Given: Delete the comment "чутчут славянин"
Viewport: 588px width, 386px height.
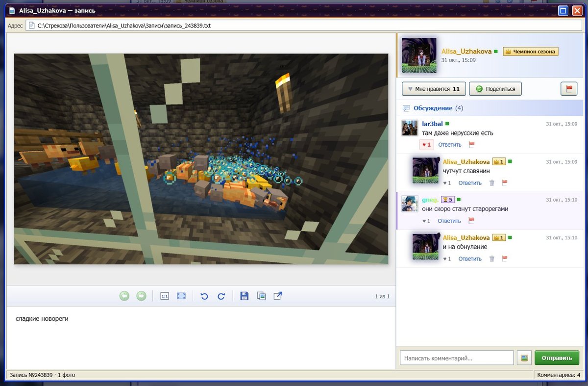Looking at the screenshot, I should pos(492,183).
